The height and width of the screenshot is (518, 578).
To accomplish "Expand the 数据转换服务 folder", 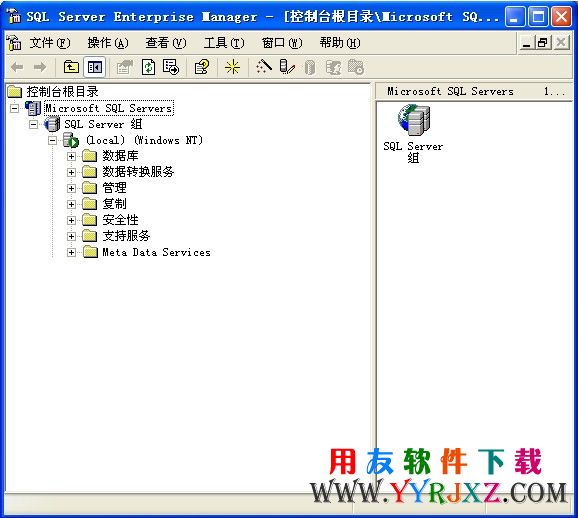I will click(x=72, y=172).
